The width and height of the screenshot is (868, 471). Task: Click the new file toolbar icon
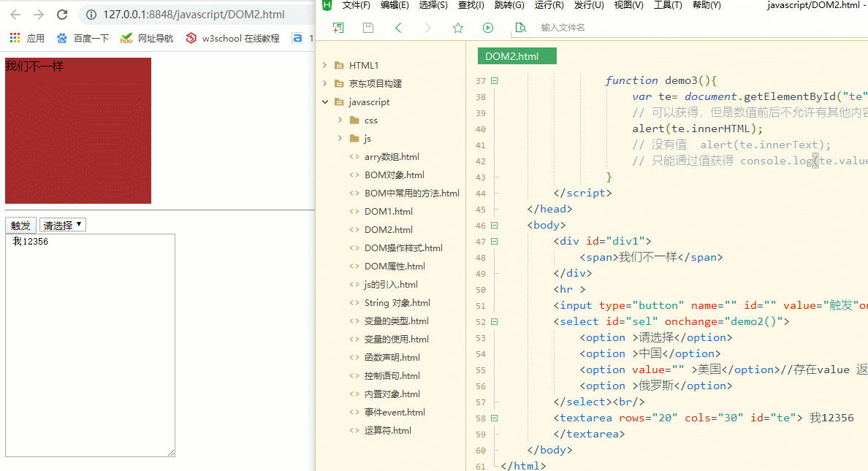click(338, 28)
